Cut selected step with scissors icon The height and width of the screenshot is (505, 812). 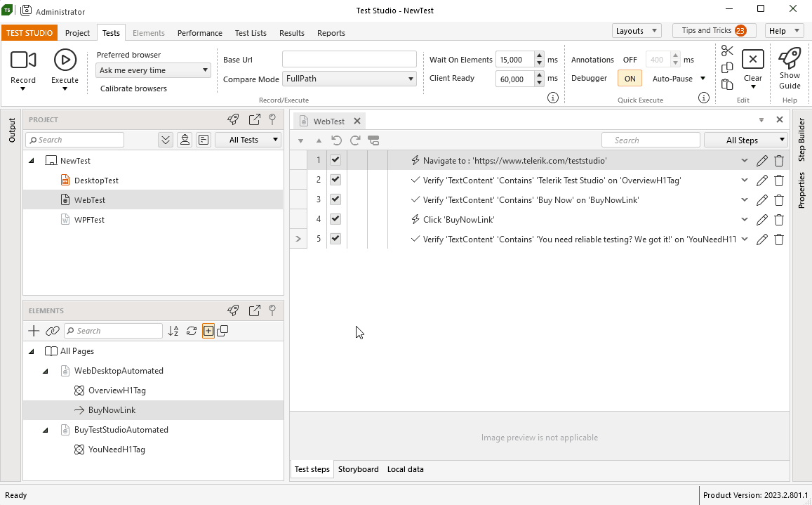coord(727,51)
